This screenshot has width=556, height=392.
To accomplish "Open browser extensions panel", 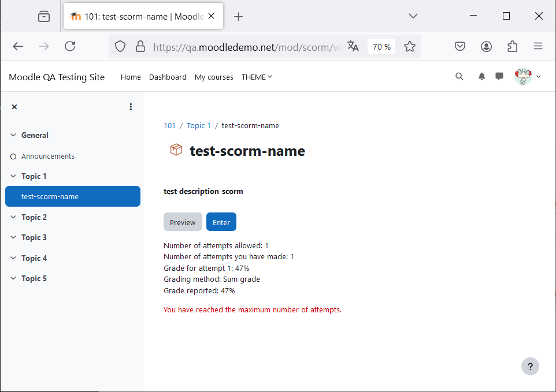I will pyautogui.click(x=513, y=46).
